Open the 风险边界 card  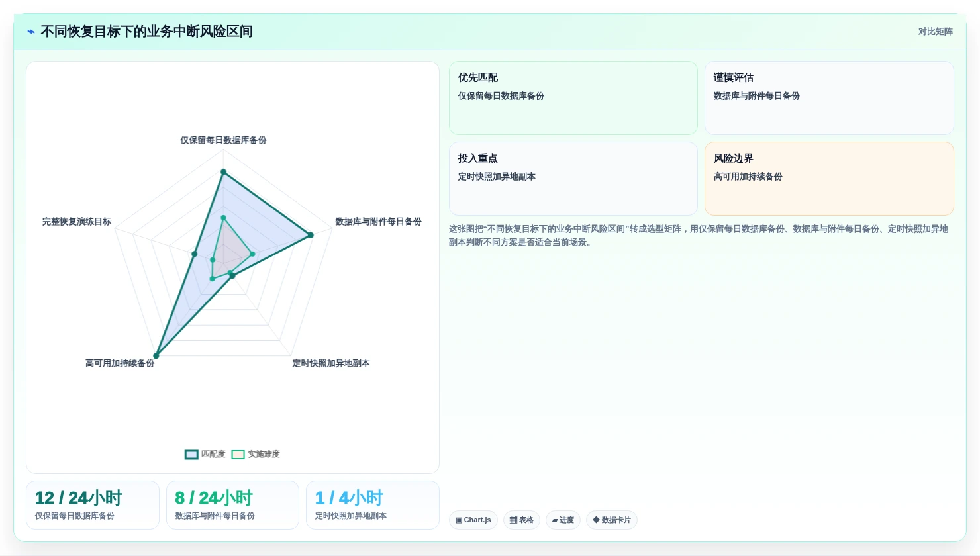pyautogui.click(x=829, y=179)
